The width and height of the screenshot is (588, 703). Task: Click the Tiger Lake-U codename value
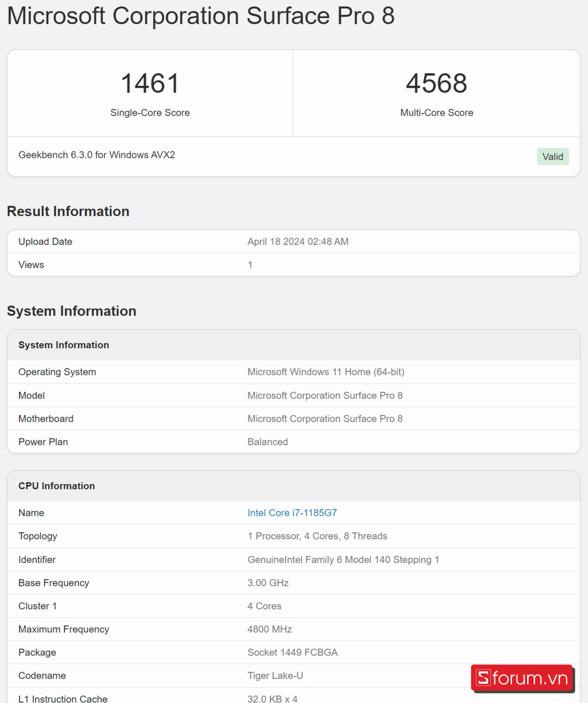pos(275,676)
